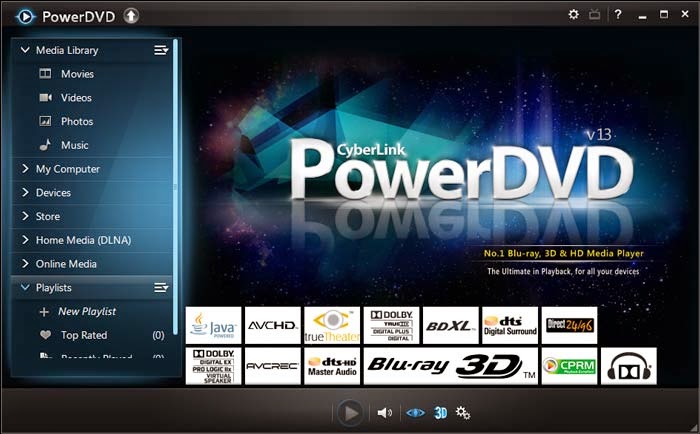
Task: Click the Music note icon
Action: 45,145
